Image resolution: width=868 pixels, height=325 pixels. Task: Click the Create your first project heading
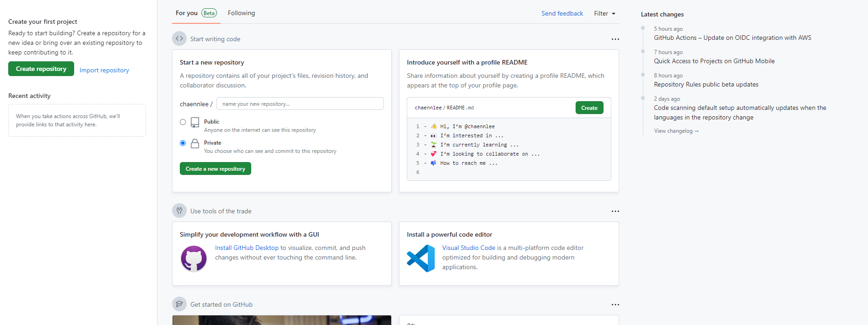point(43,22)
